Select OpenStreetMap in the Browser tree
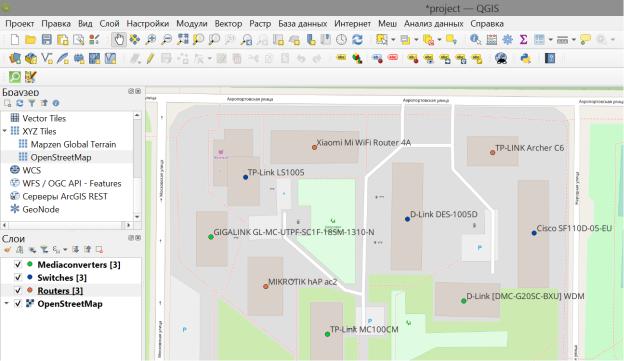 pyautogui.click(x=61, y=158)
